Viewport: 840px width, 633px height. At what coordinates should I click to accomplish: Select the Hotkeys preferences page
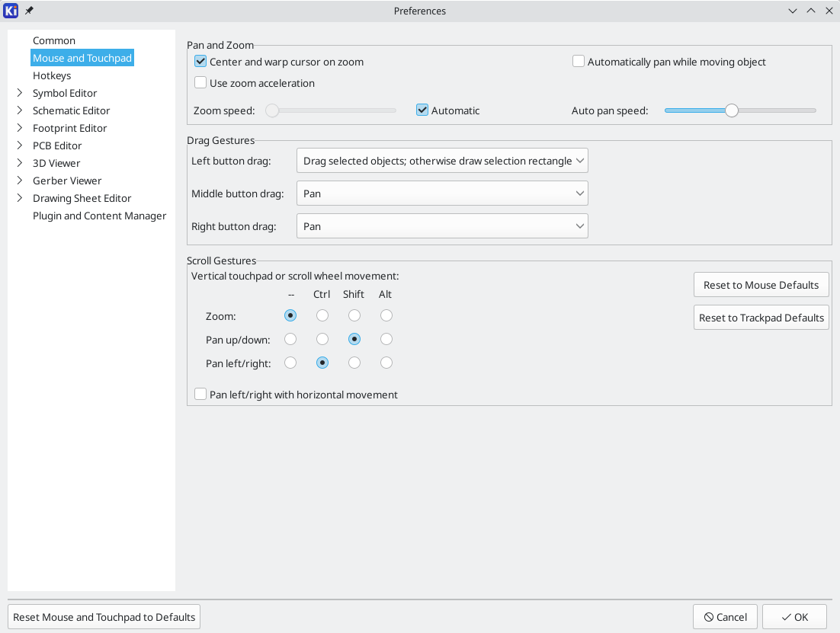(x=52, y=75)
